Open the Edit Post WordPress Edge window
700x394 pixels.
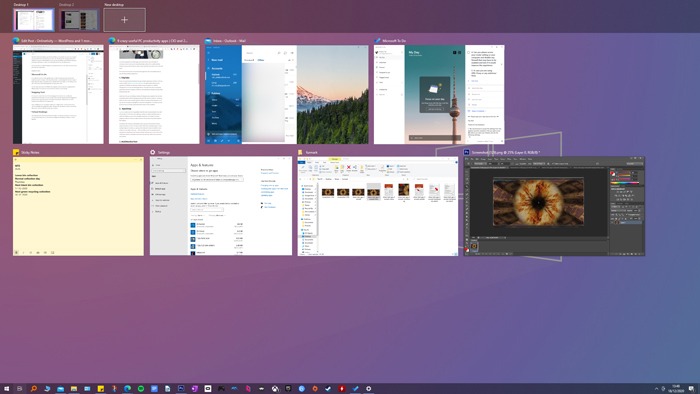(x=58, y=94)
